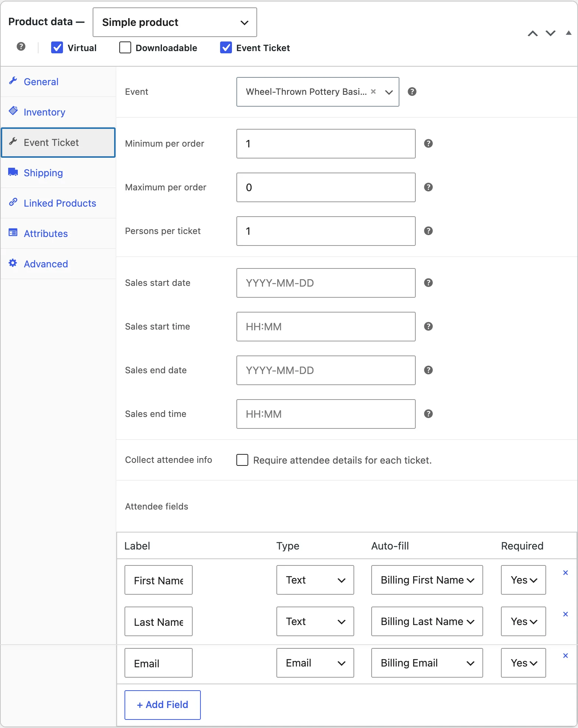Remove the Email attendee field row

click(565, 656)
